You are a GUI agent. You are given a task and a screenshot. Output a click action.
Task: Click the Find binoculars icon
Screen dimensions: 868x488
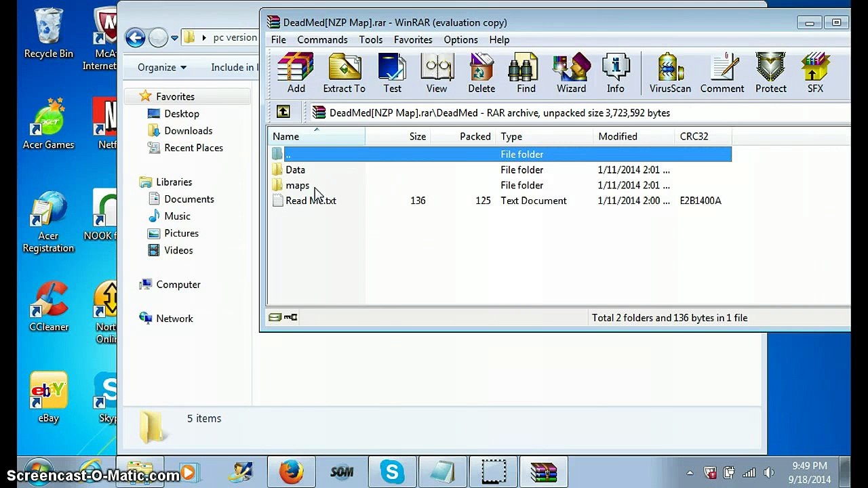(x=526, y=73)
